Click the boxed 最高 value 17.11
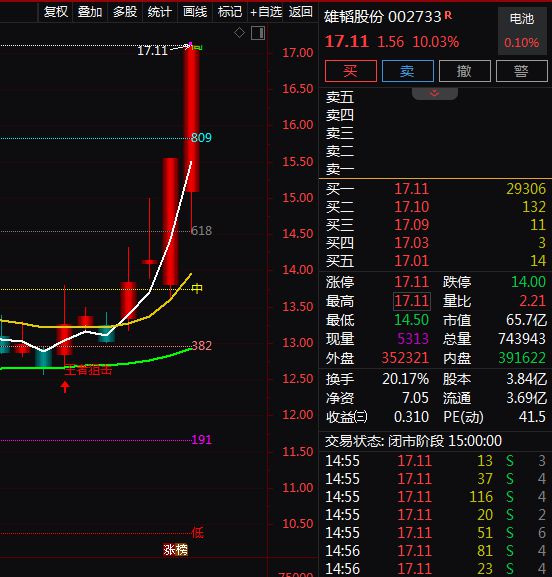552x577 pixels. [412, 301]
